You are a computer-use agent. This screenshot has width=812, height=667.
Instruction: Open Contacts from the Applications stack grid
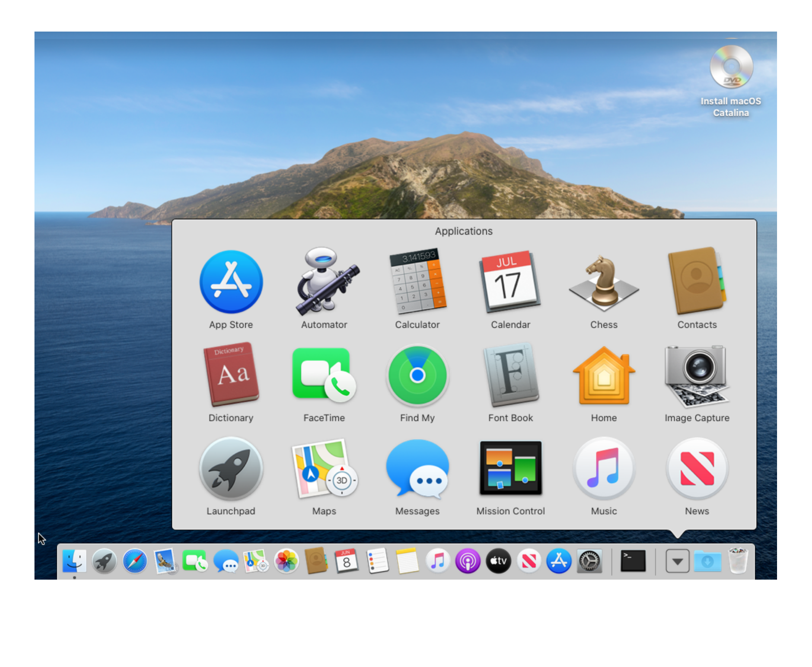coord(697,281)
